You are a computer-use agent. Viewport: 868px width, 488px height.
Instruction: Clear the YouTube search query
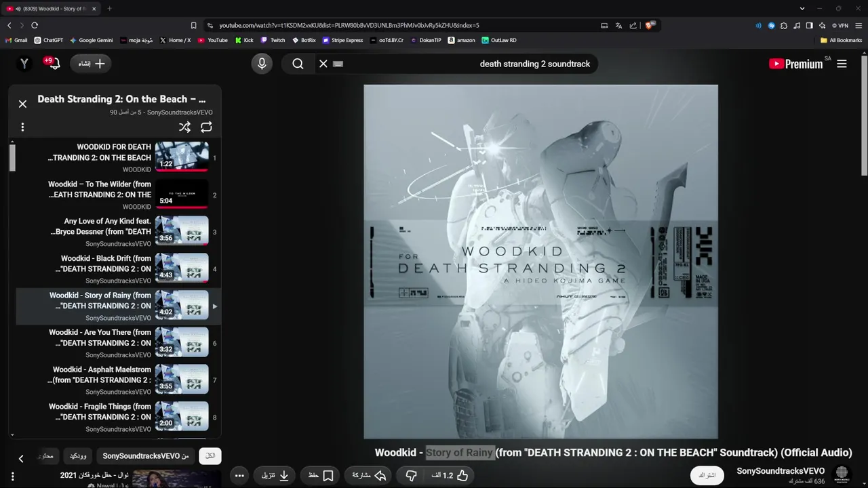(323, 64)
